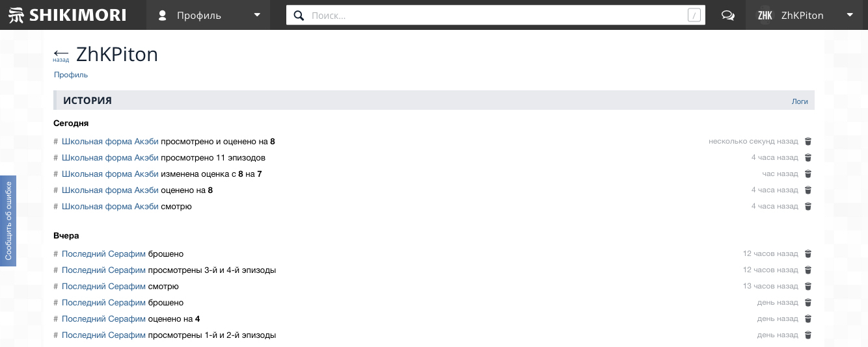Click the magnifier search icon
Screen dimensions: 868x347
click(299, 16)
